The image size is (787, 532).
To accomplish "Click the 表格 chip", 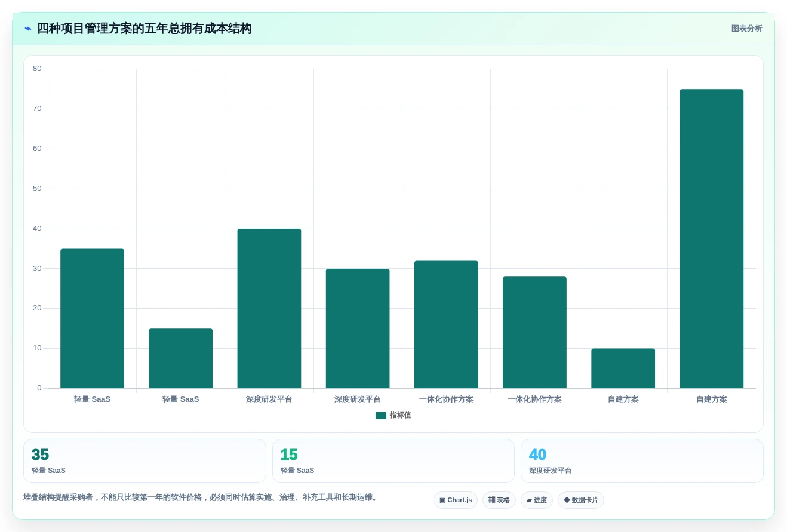I will click(x=499, y=500).
